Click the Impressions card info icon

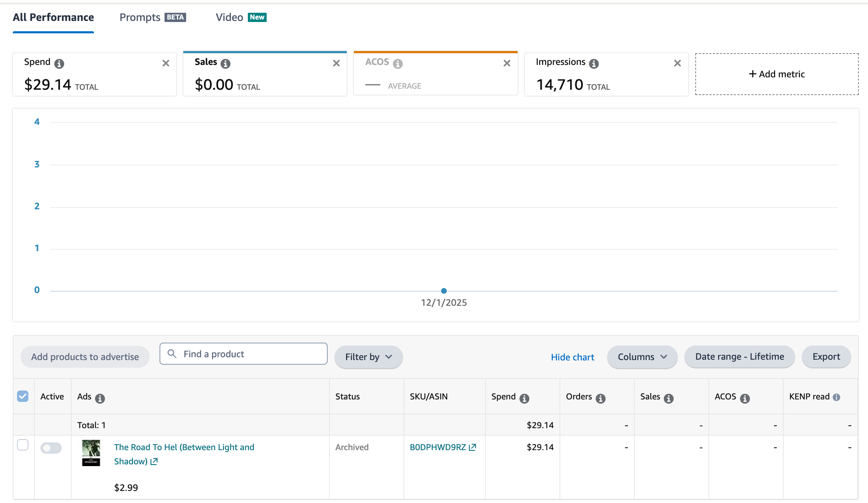click(x=594, y=63)
